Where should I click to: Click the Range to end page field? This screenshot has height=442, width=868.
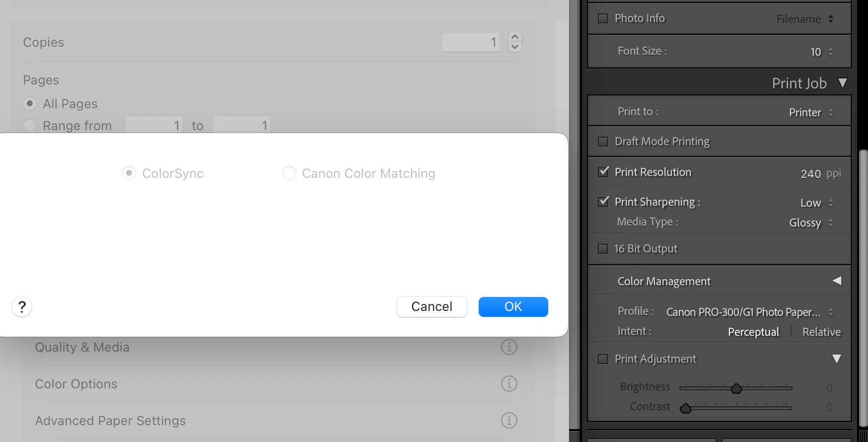[242, 125]
